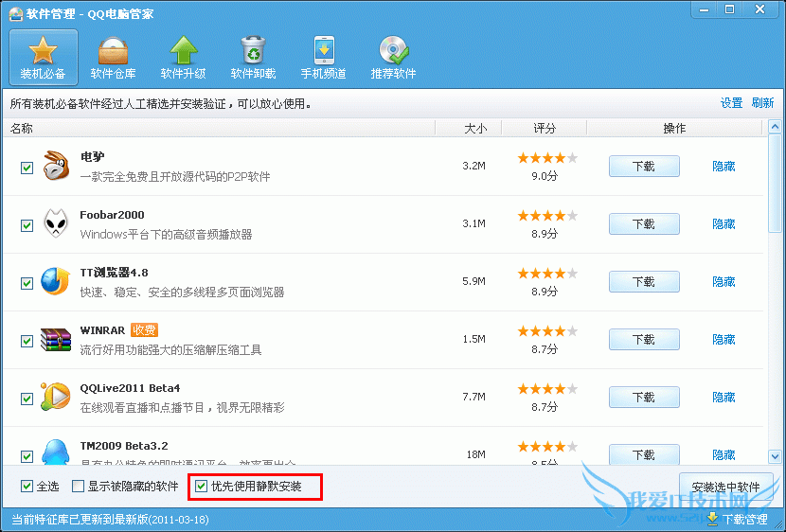Click the QQLive2011 play icon
Image resolution: width=786 pixels, height=532 pixels.
click(x=56, y=397)
